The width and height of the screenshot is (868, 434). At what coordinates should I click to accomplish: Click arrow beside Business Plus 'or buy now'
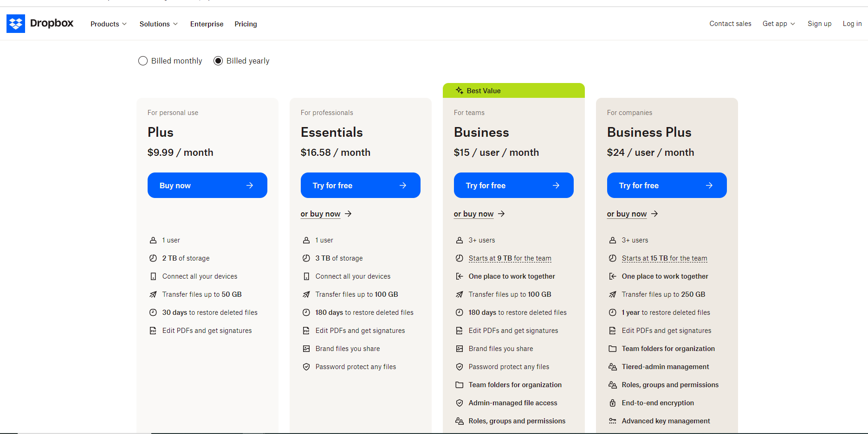pyautogui.click(x=654, y=214)
